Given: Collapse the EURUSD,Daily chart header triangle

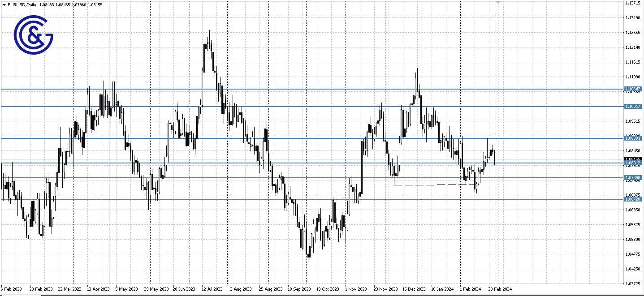Looking at the screenshot, I should (4, 4).
